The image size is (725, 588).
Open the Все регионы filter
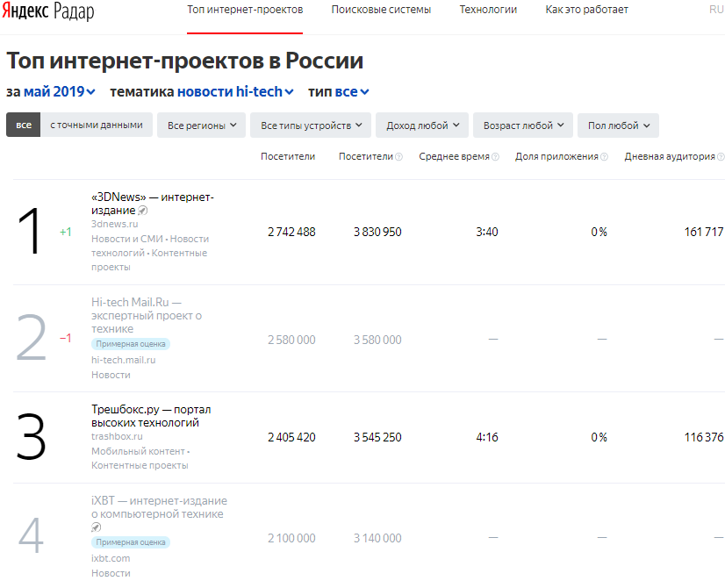202,125
